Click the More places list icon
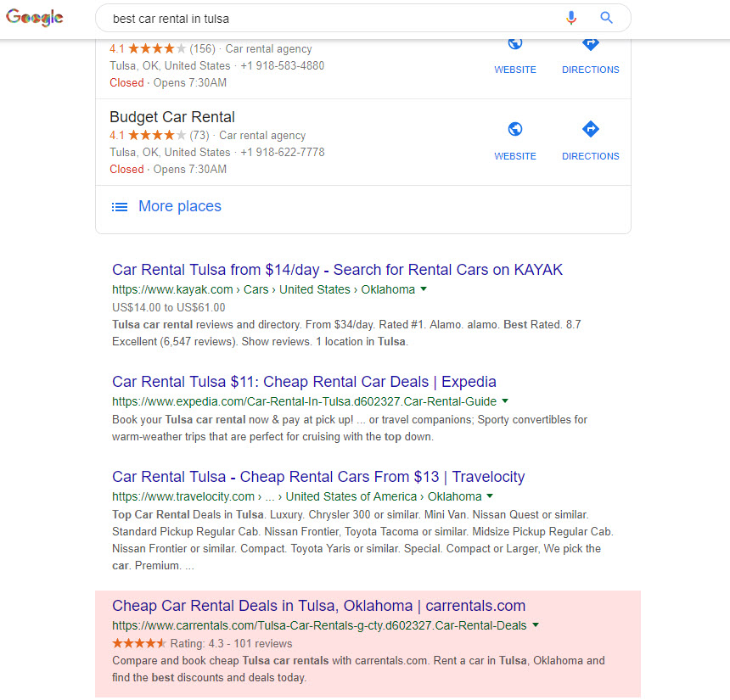 coord(121,206)
